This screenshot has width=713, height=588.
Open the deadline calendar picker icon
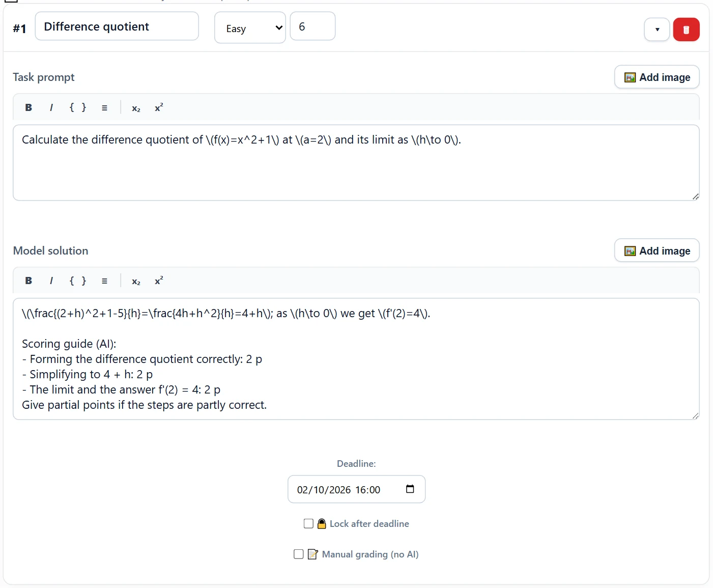click(410, 489)
